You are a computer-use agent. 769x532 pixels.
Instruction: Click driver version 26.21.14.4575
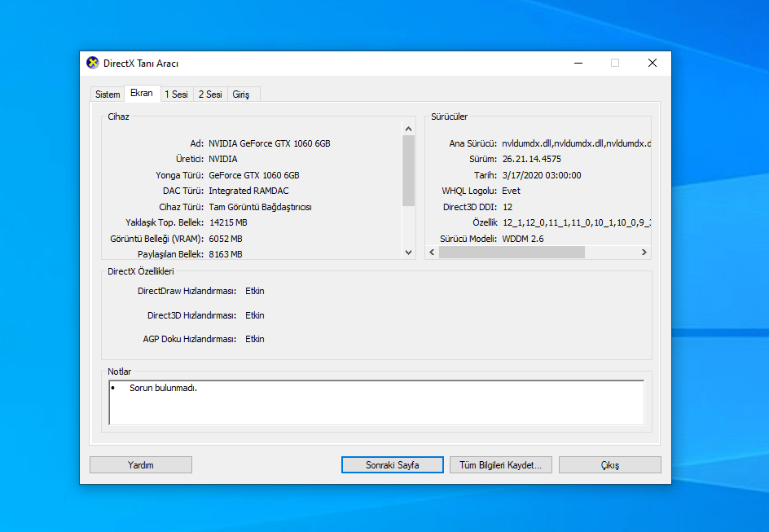coord(532,159)
